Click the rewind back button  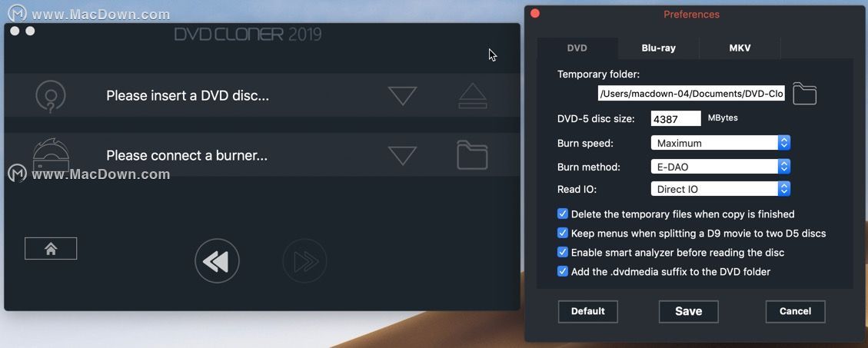217,261
